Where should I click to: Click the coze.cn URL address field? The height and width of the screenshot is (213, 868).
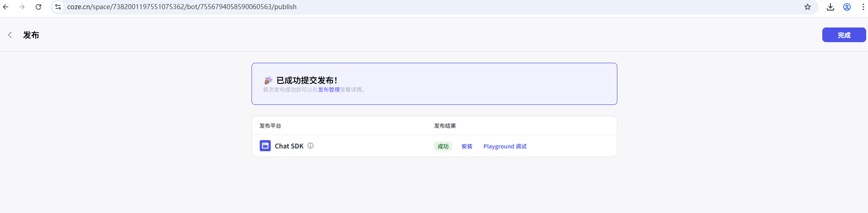coord(182,7)
